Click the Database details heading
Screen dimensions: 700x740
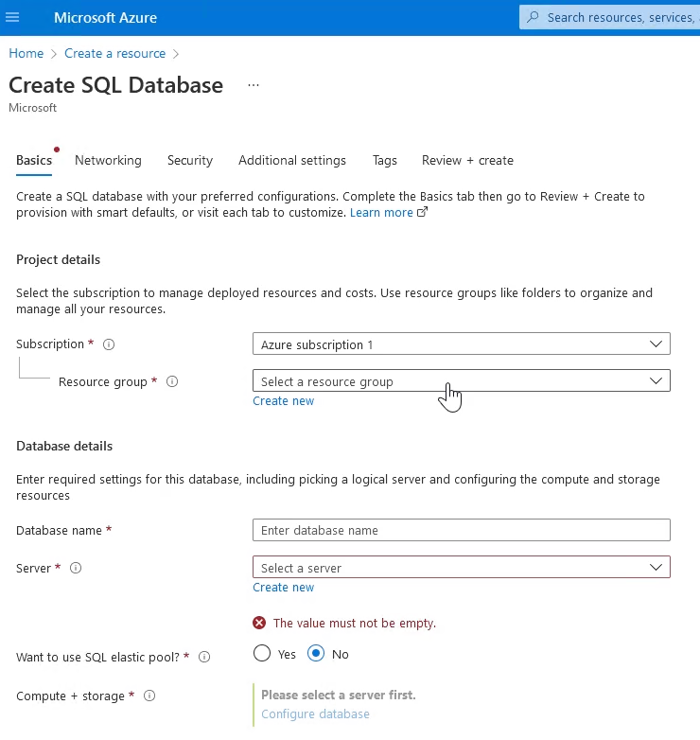(64, 446)
